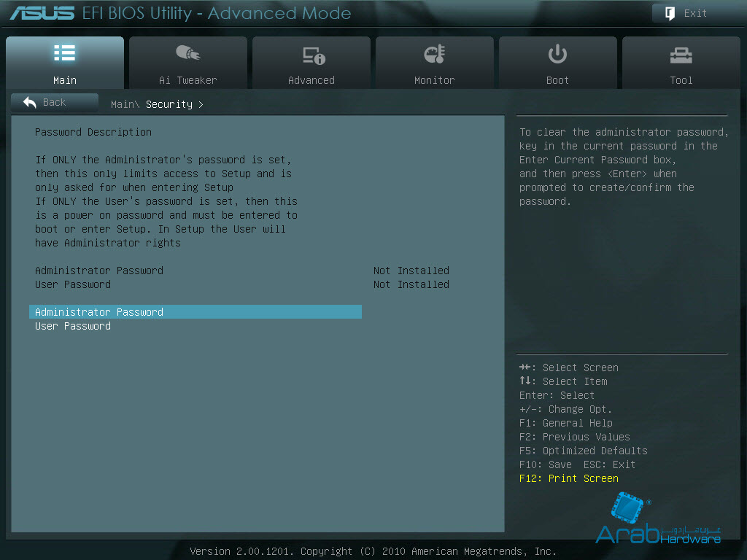Click the ESC: Exit hint
The width and height of the screenshot is (747, 560).
609,464
